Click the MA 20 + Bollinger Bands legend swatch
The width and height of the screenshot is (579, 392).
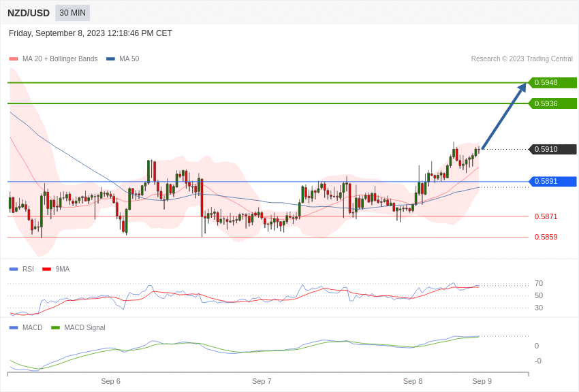(x=14, y=59)
